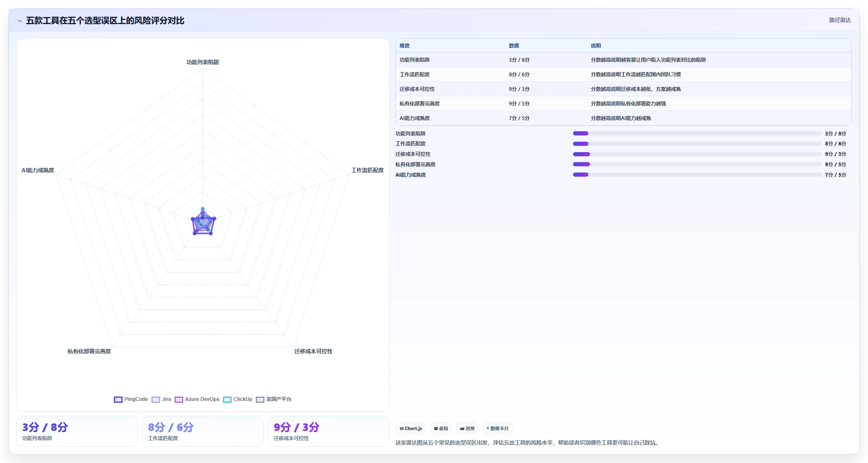This screenshot has height=463, width=868.
Task: Open the 8分 / 6分 工作流匹配度 data card
Action: (x=203, y=431)
